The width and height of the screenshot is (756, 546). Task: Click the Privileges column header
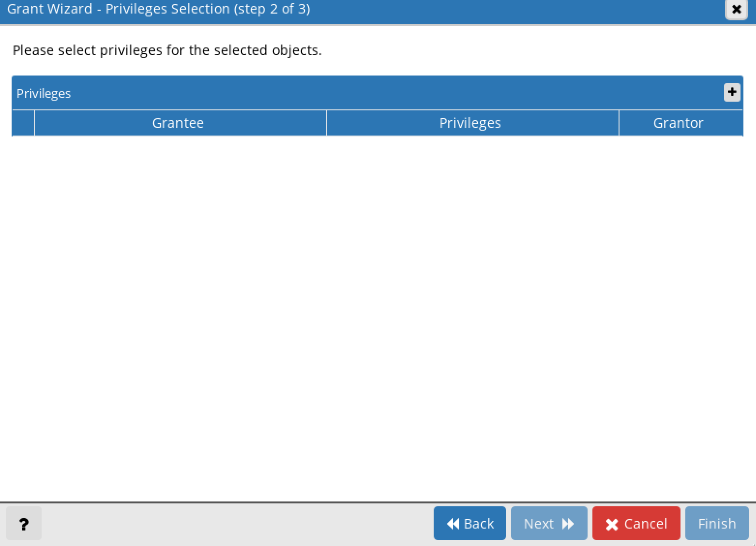pyautogui.click(x=470, y=122)
